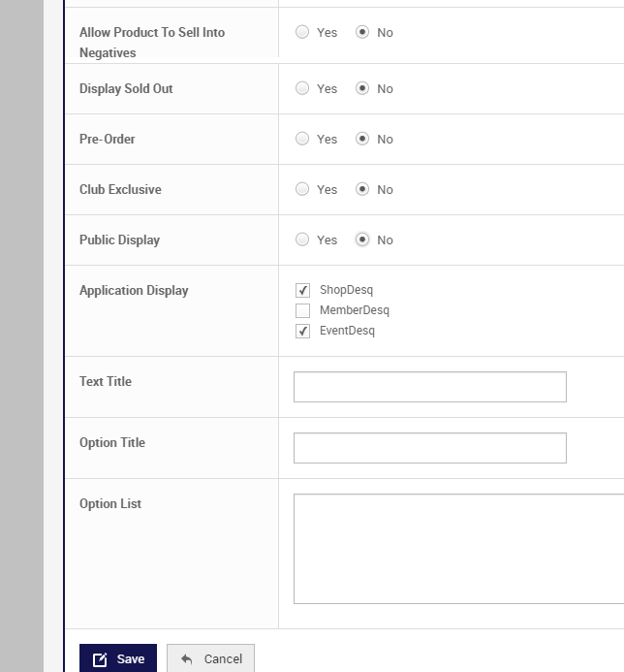
Task: Check the MemberDesq checkbox
Action: coord(302,310)
